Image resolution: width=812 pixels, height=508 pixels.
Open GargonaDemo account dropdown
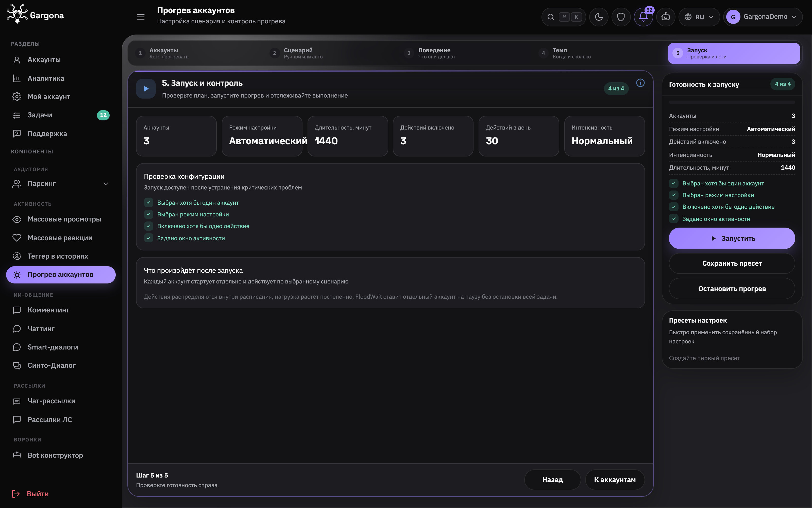[763, 17]
